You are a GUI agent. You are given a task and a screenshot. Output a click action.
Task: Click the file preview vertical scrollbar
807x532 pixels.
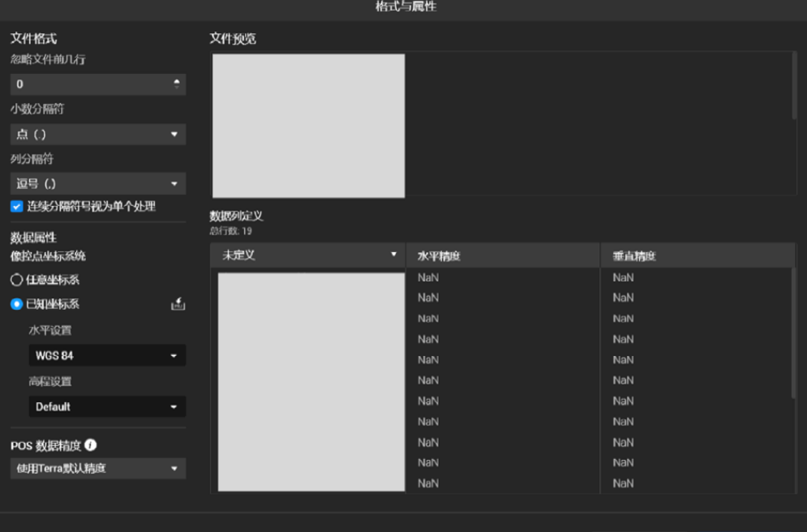coord(794,86)
